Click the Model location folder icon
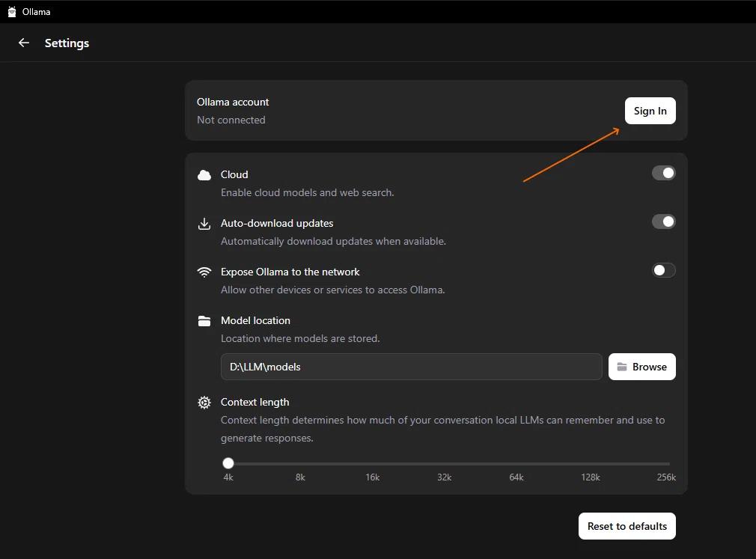Screen dimensions: 756x559 (x=204, y=321)
